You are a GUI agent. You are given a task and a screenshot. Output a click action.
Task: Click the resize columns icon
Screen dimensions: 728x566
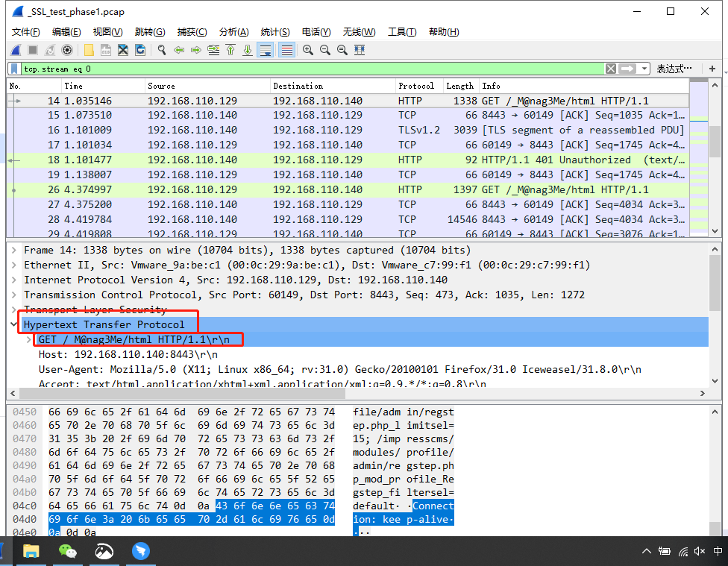point(360,50)
